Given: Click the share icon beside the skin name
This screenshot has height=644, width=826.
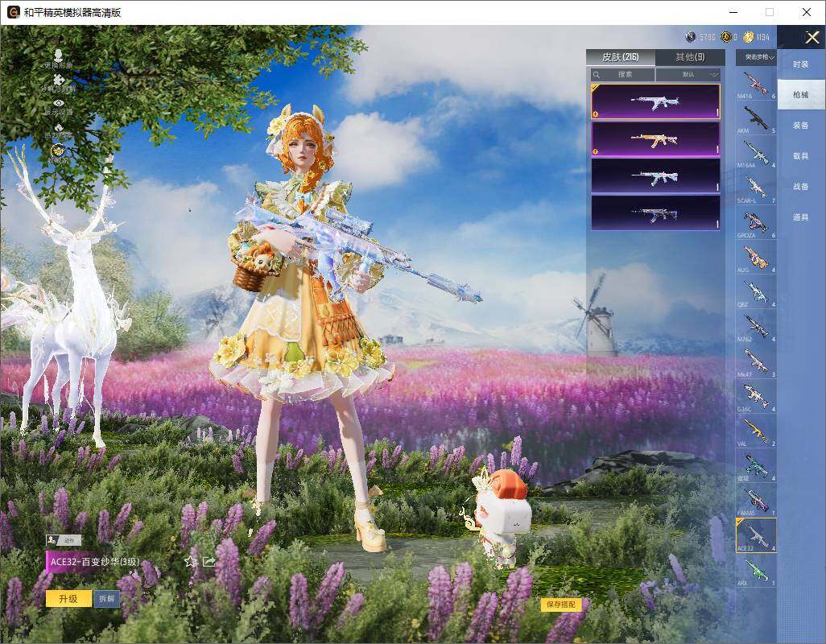Looking at the screenshot, I should coord(209,561).
